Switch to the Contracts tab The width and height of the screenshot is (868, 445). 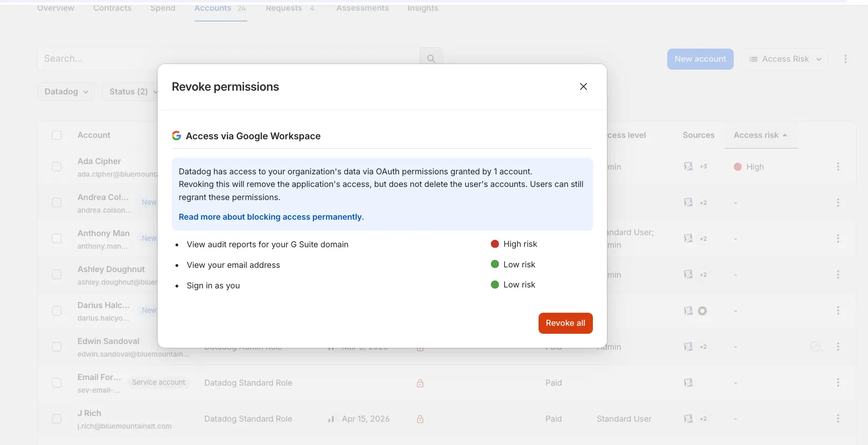pyautogui.click(x=112, y=8)
